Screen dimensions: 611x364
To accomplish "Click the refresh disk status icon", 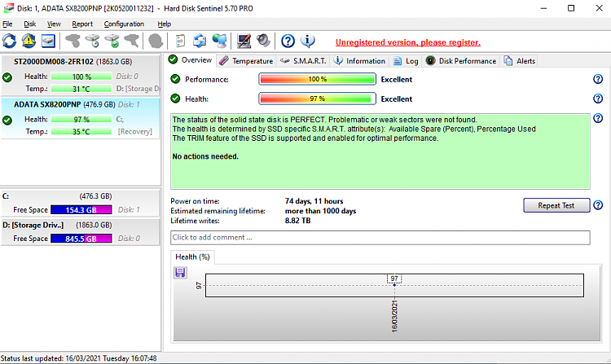I will pyautogui.click(x=10, y=41).
